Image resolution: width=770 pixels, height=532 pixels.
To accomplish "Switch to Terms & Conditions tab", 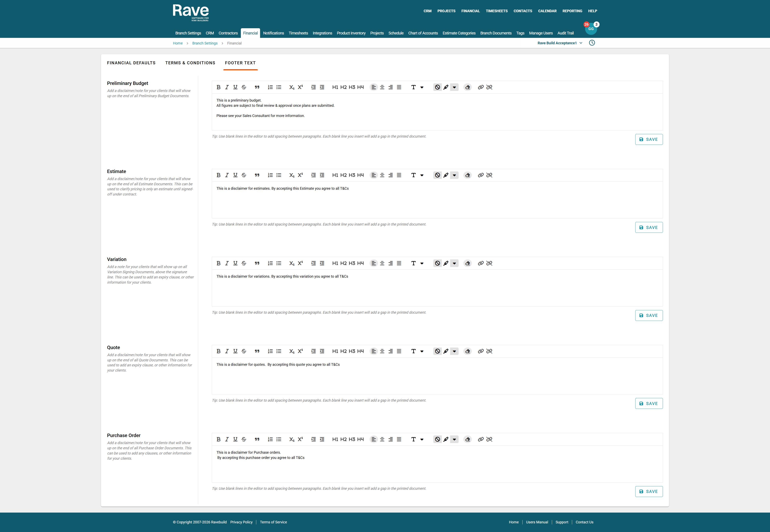I will click(x=190, y=63).
